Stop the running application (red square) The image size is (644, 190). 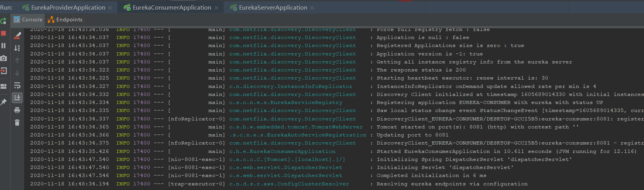(3, 33)
